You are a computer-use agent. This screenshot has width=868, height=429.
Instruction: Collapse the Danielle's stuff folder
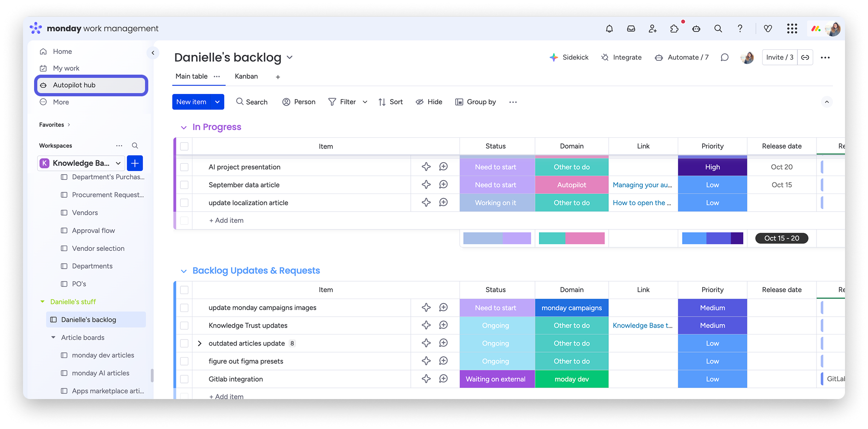(x=42, y=302)
